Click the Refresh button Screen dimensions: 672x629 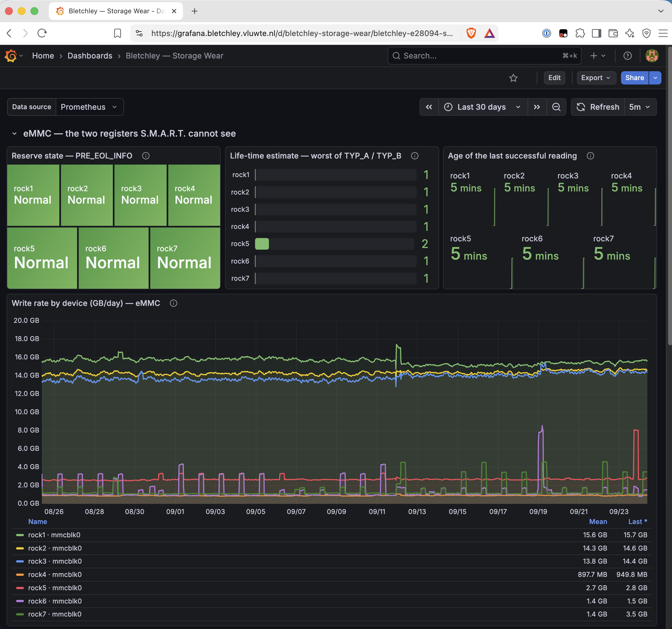pos(598,107)
